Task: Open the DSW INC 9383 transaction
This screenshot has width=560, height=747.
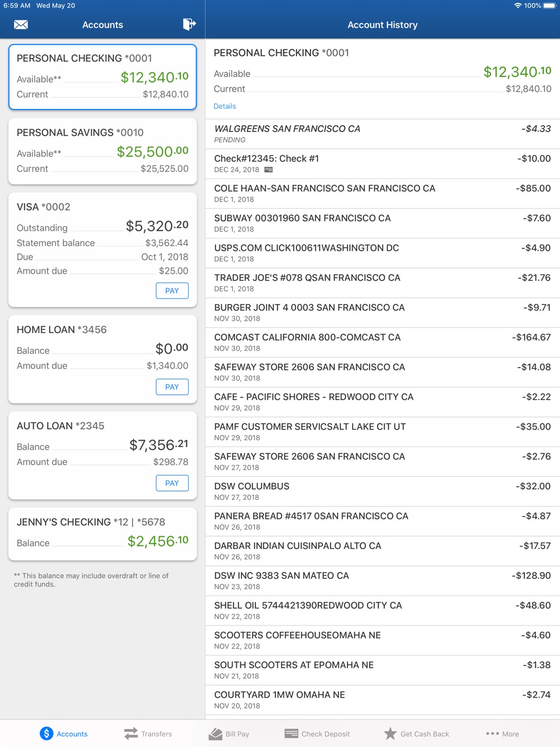Action: pyautogui.click(x=383, y=581)
